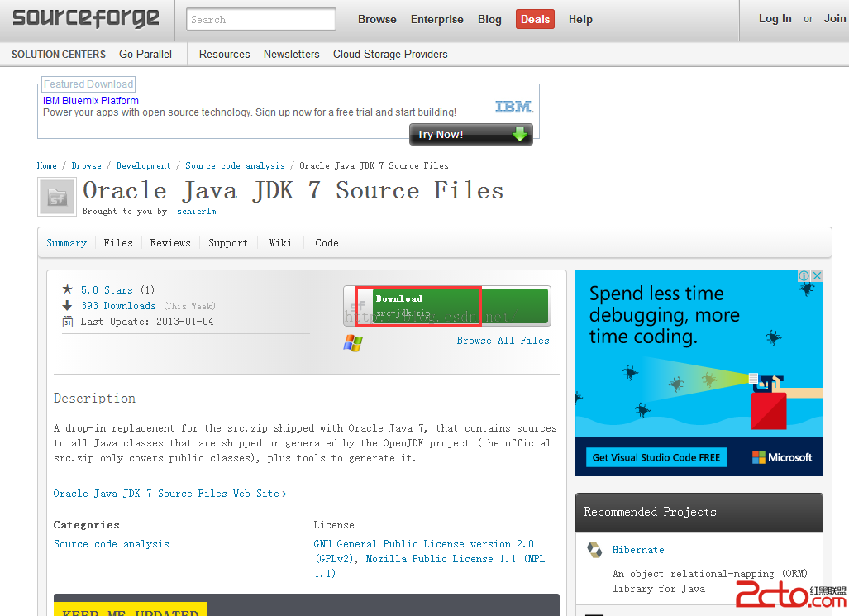849x616 pixels.
Task: Click the star rating icon
Action: tap(67, 289)
